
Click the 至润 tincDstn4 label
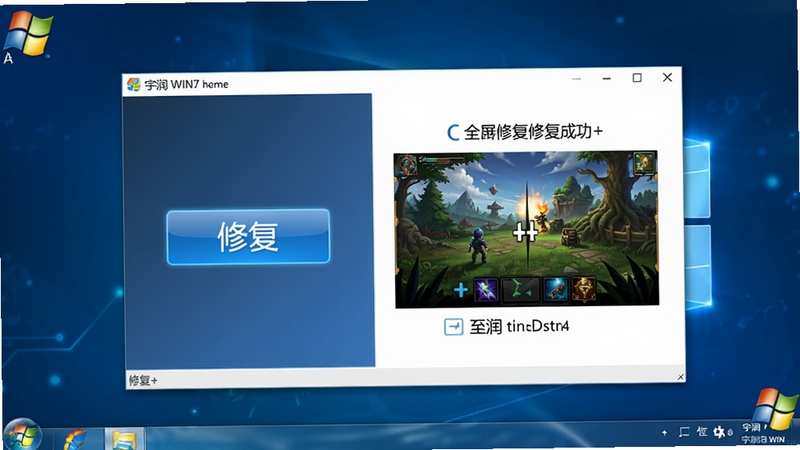pos(519,326)
